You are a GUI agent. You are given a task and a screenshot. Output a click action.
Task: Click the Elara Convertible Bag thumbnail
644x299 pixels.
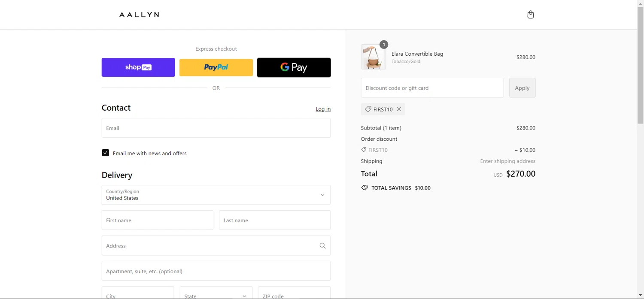[x=373, y=57]
